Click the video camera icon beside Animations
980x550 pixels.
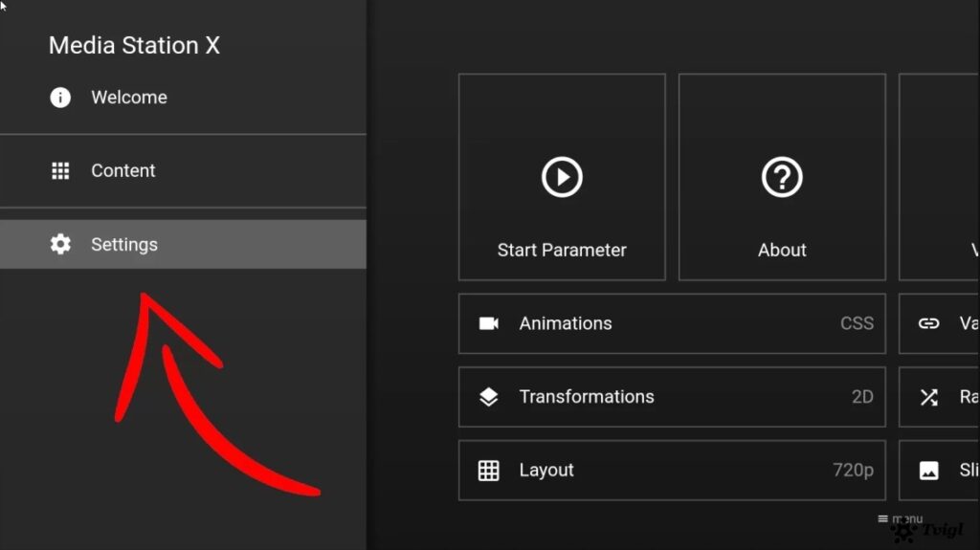click(489, 323)
